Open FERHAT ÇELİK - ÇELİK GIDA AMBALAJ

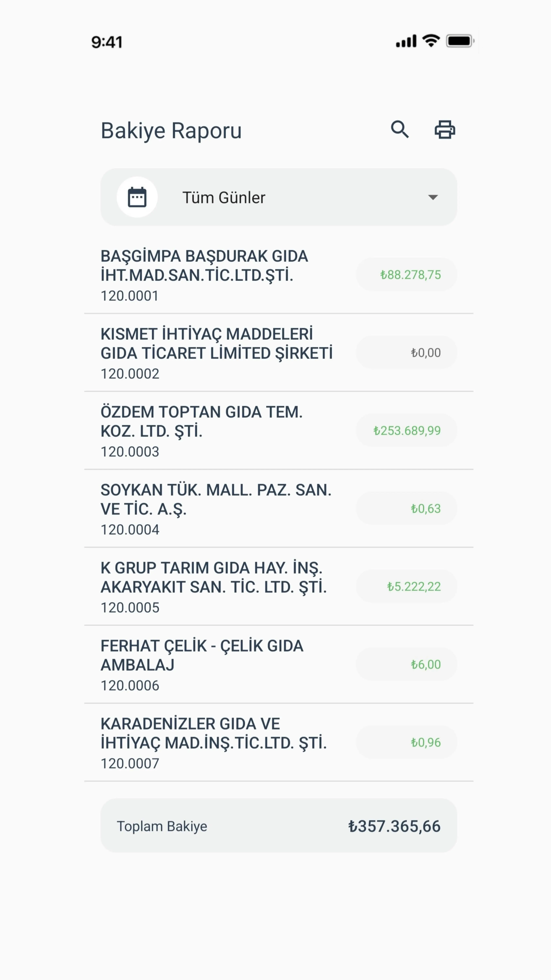[x=217, y=665]
